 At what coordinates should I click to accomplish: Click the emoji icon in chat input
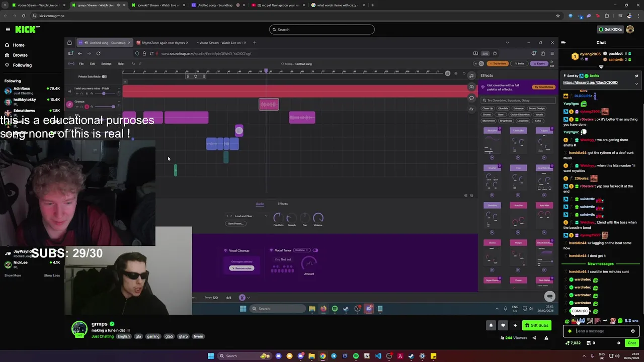[633, 331]
